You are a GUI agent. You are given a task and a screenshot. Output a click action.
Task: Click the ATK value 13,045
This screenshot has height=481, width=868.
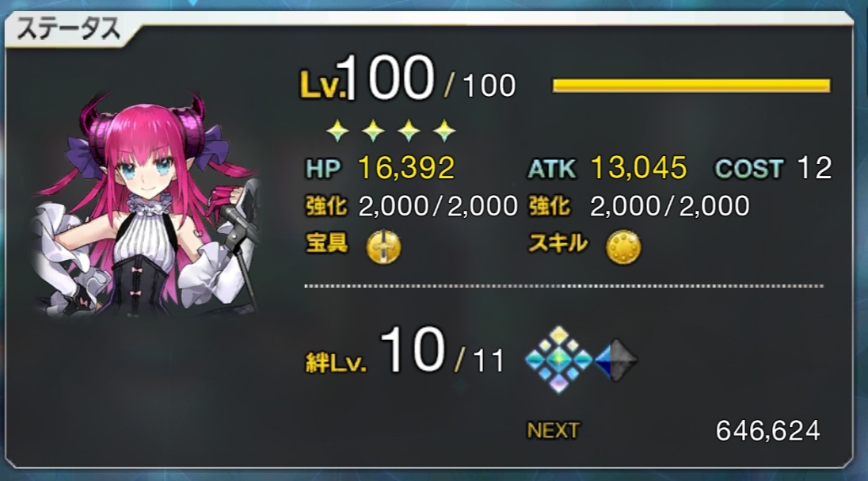point(639,167)
